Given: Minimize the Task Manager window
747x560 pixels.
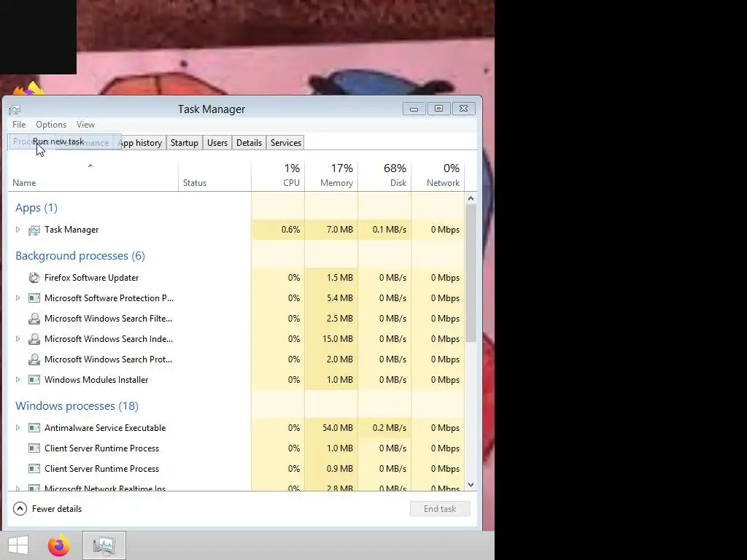Looking at the screenshot, I should tap(414, 109).
